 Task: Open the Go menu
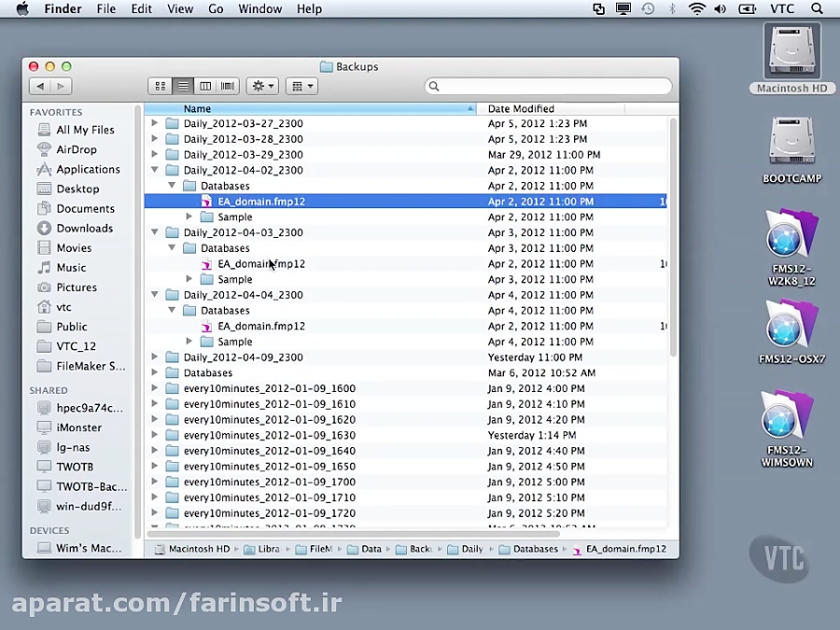(216, 8)
